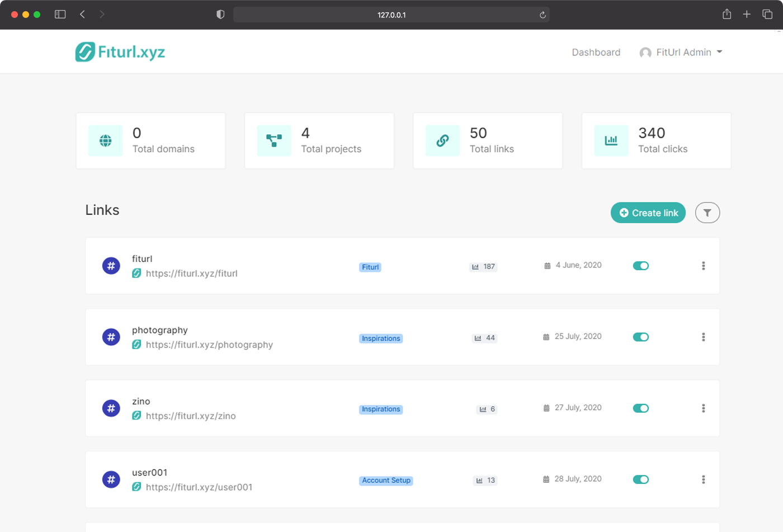Click the Total clicks card label
This screenshot has width=783, height=532.
point(663,149)
